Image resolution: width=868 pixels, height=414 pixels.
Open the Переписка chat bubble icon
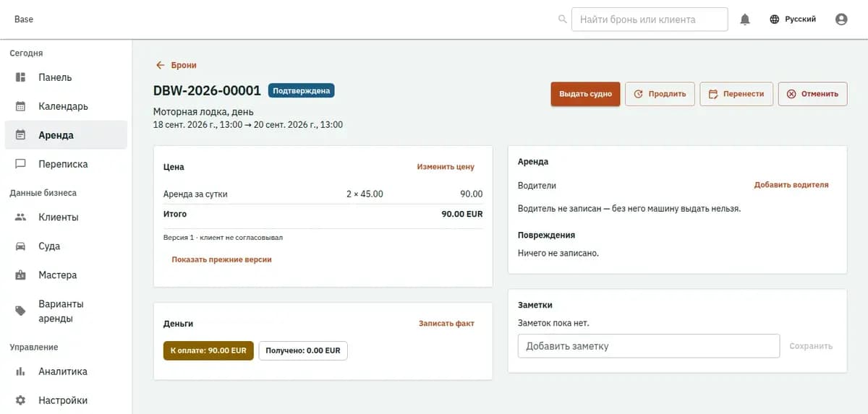point(21,164)
